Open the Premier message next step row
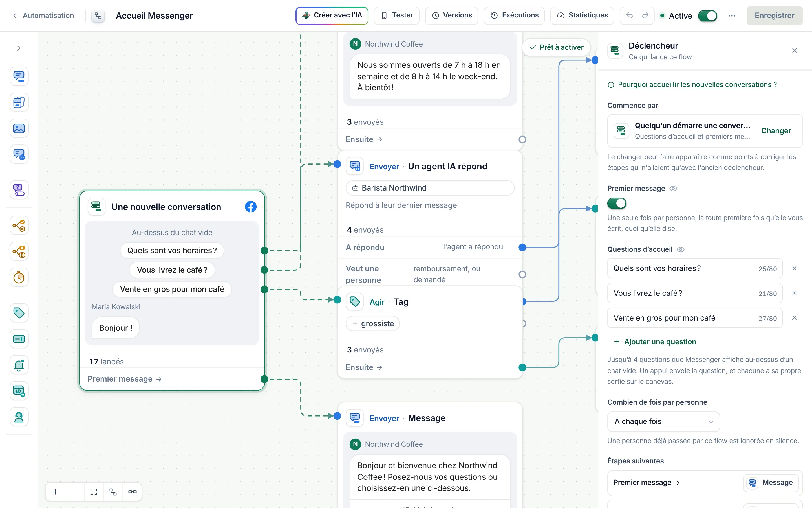812x508 pixels. (x=705, y=483)
